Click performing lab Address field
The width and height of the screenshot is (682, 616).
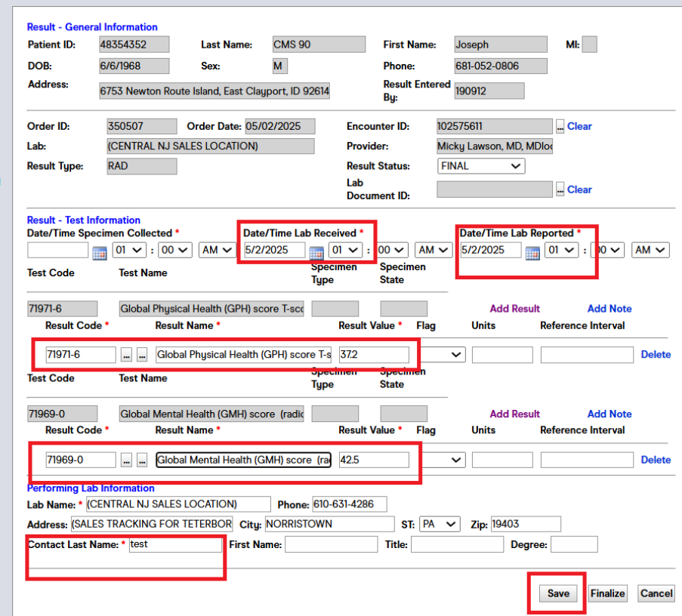click(x=153, y=524)
